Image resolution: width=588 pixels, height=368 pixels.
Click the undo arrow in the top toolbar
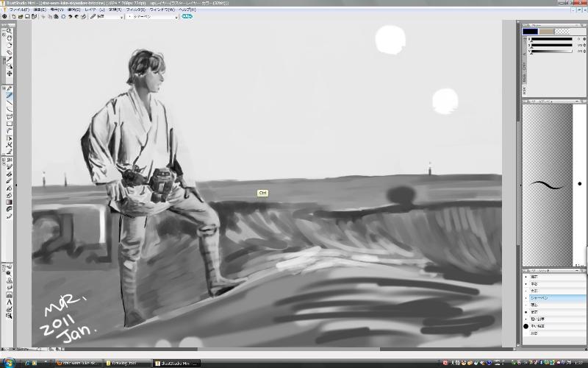tap(70, 16)
